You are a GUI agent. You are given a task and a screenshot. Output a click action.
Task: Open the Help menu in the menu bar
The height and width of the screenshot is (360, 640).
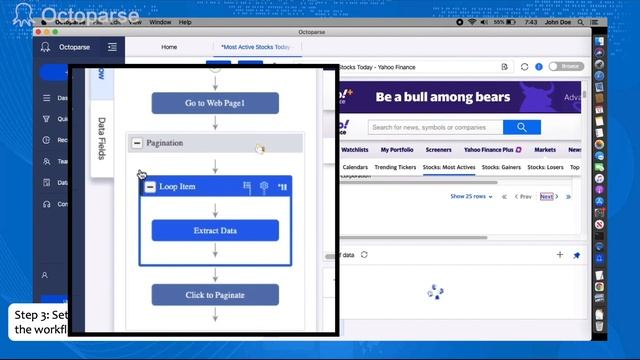pos(185,22)
